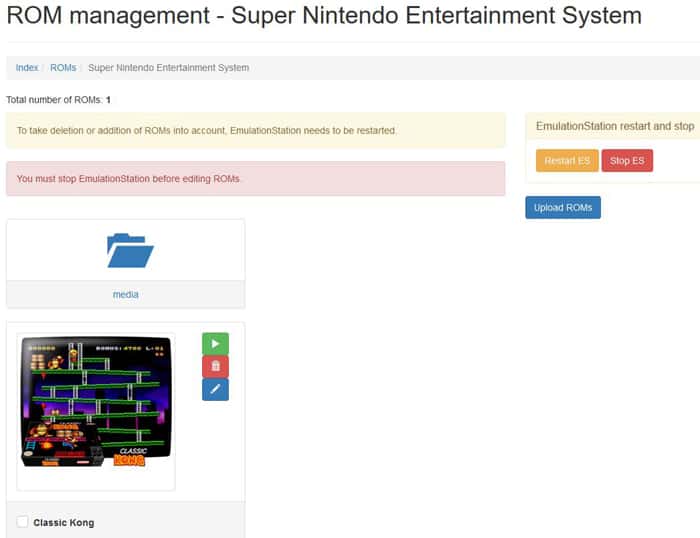Click the 'You must stop EmulationStation' alert message

(x=256, y=179)
